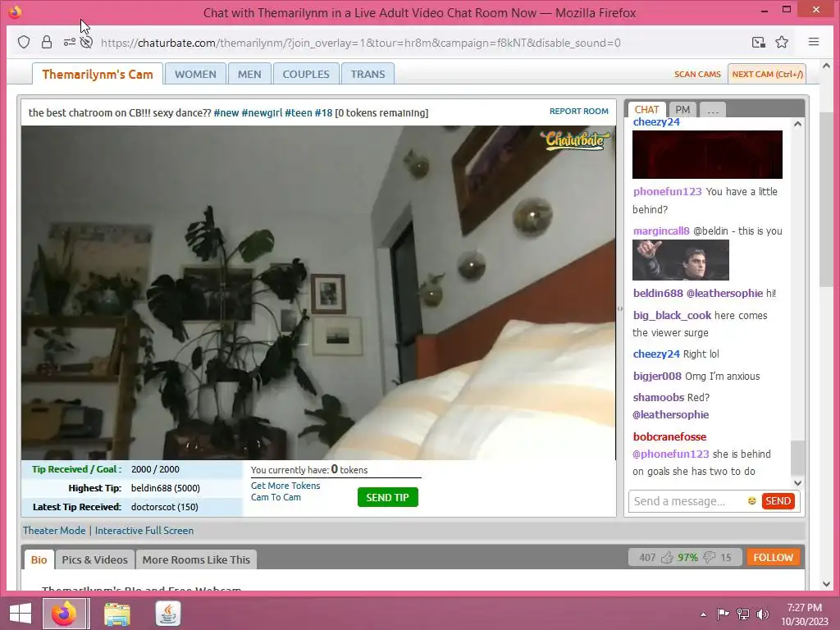Open More Rooms Like This tab
This screenshot has width=840, height=630.
point(196,559)
